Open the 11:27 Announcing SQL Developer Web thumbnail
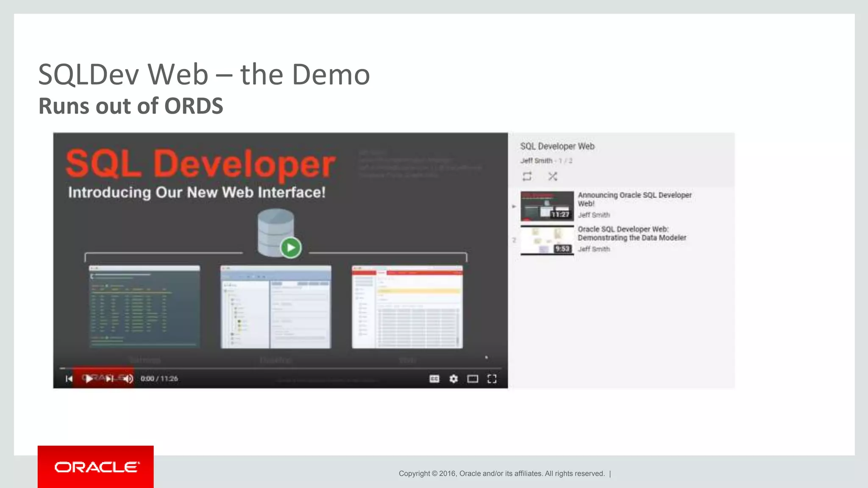This screenshot has width=868, height=488. [547, 206]
